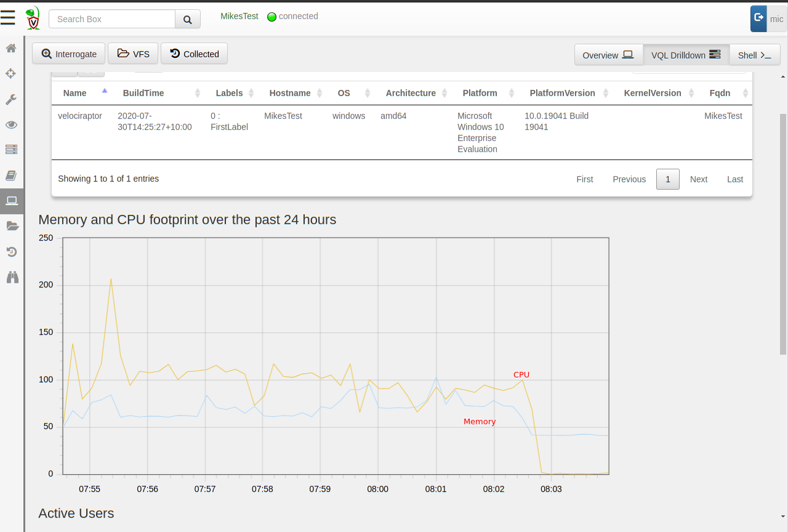Open the VFS button
Screen dimensions: 788x532
tap(133, 54)
